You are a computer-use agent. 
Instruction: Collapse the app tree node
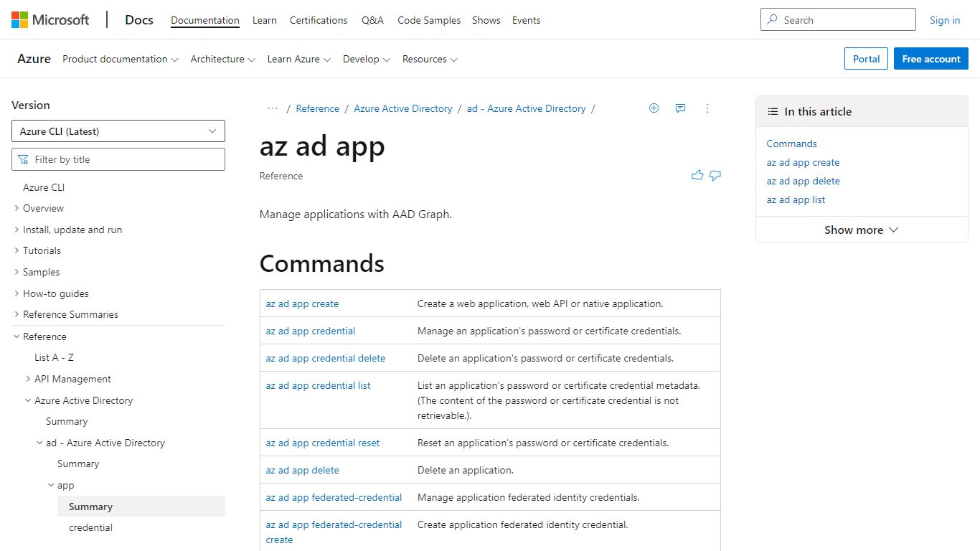point(51,485)
